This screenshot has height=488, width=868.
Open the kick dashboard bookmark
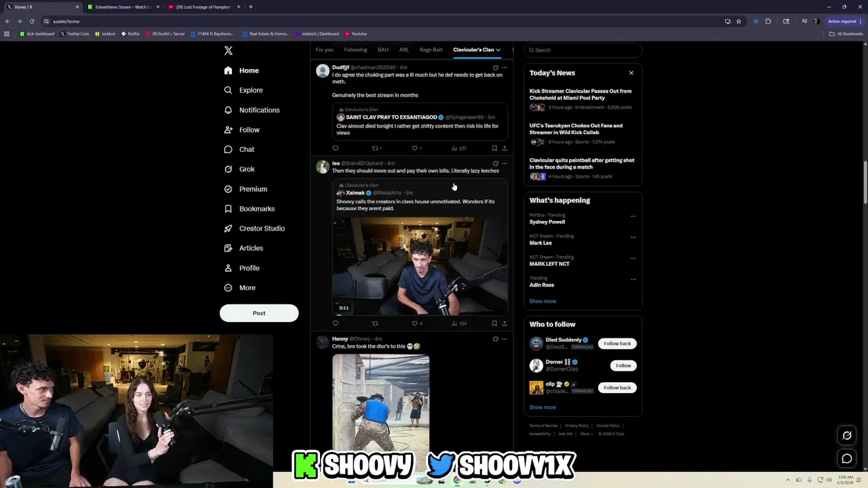pos(37,34)
